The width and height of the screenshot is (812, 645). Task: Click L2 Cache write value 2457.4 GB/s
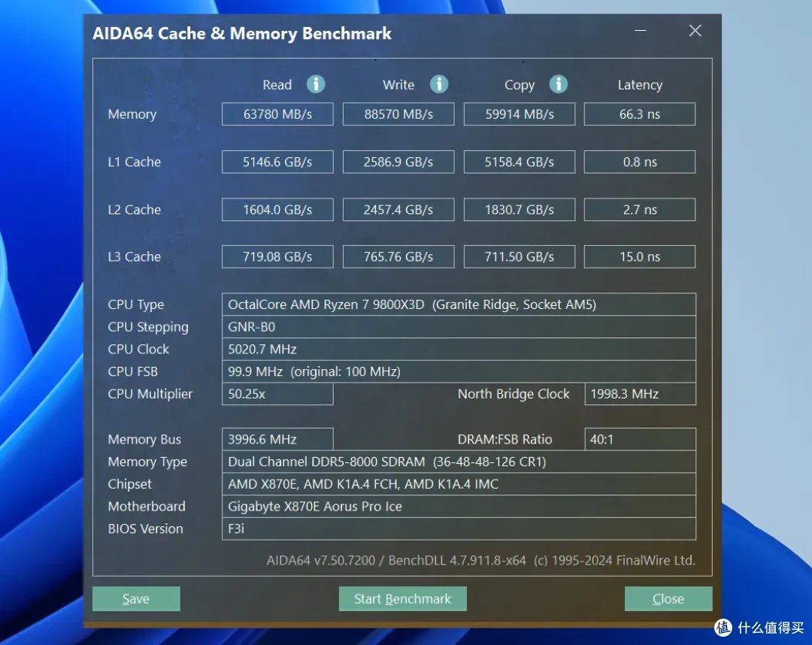point(398,210)
